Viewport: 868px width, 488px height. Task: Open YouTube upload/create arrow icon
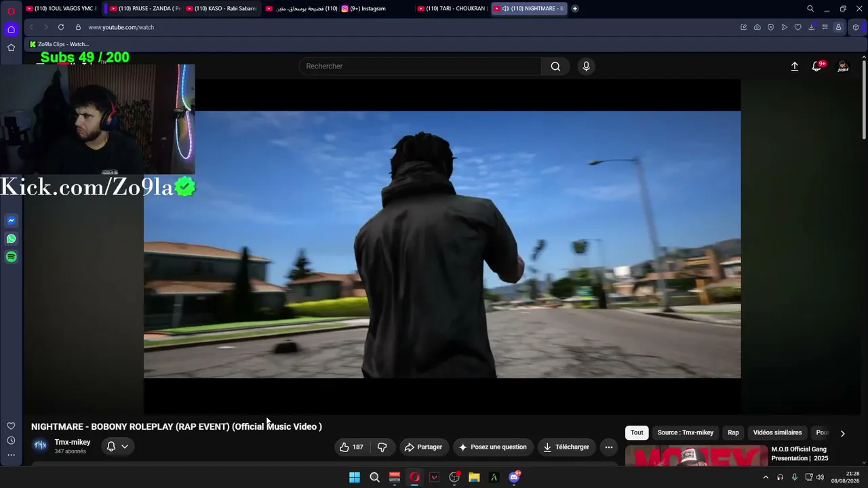(795, 66)
